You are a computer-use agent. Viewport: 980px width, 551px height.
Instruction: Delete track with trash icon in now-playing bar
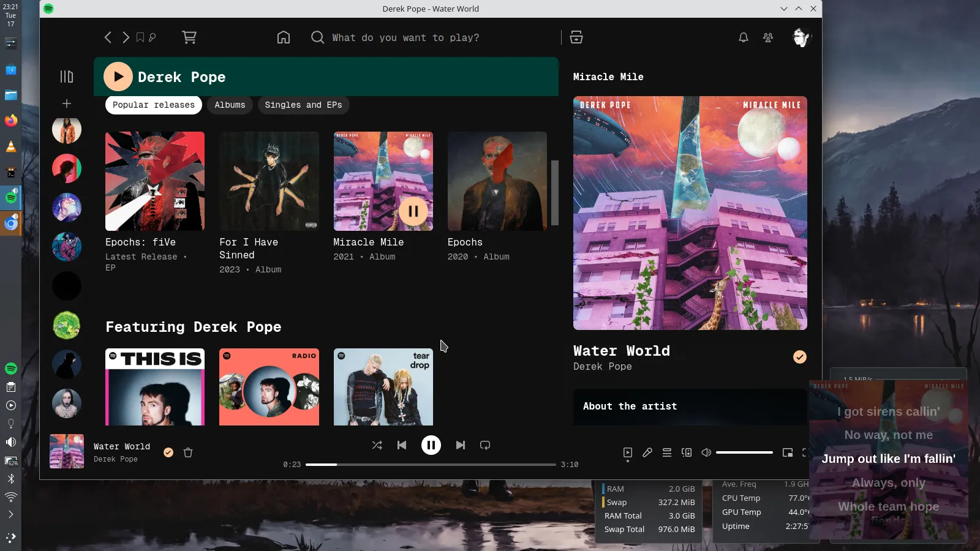[x=188, y=452]
